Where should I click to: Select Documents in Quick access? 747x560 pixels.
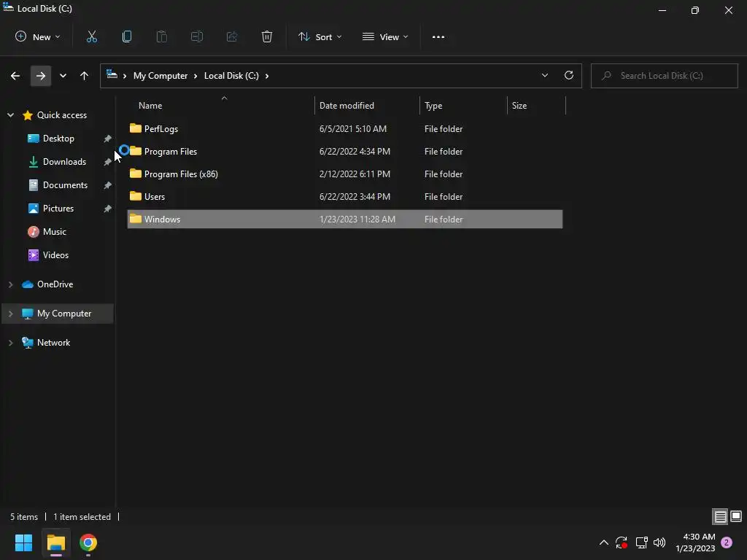[65, 184]
